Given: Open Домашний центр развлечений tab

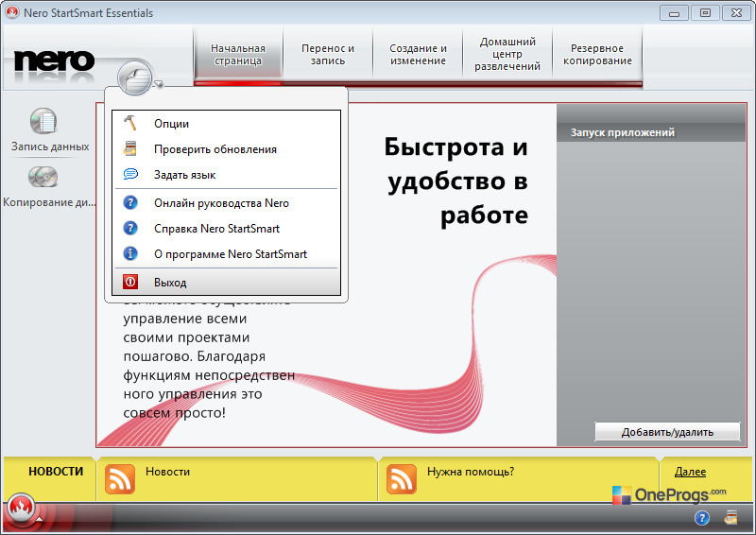Looking at the screenshot, I should tap(507, 55).
